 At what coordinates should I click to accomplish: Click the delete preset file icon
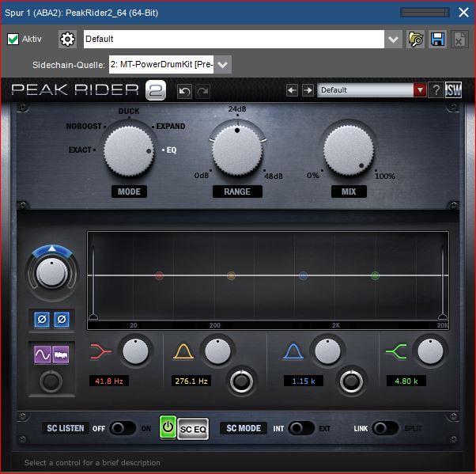[x=459, y=39]
